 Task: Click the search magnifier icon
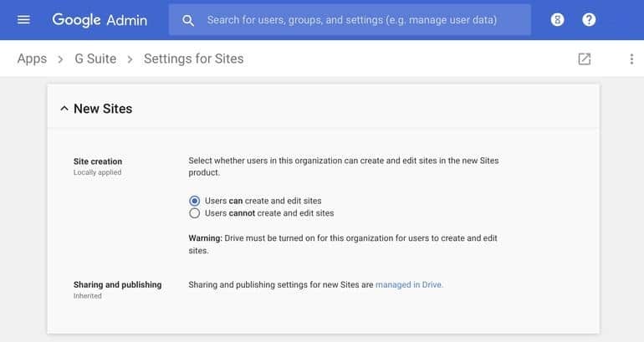tap(188, 20)
